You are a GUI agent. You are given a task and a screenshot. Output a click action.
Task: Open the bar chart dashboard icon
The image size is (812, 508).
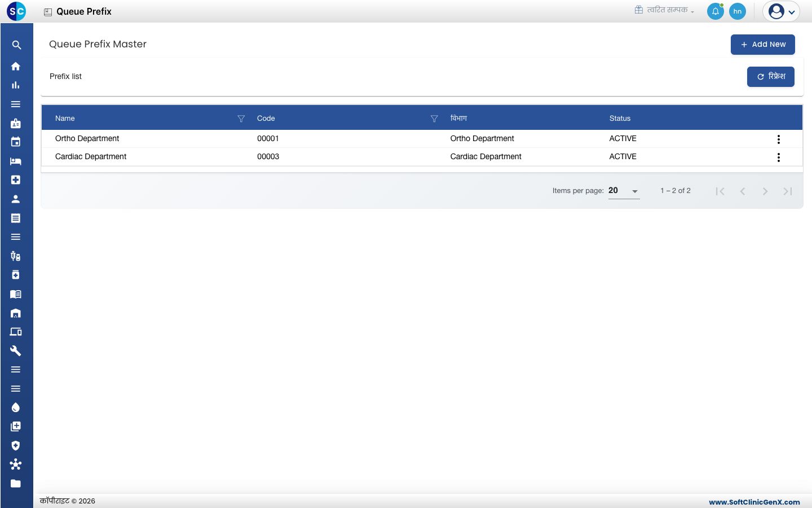16,85
